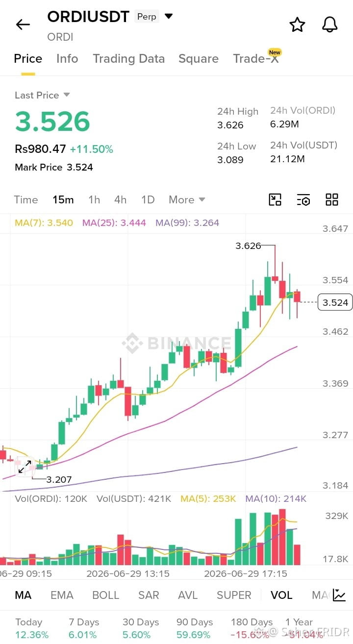Toggle the AVL indicator

[188, 595]
